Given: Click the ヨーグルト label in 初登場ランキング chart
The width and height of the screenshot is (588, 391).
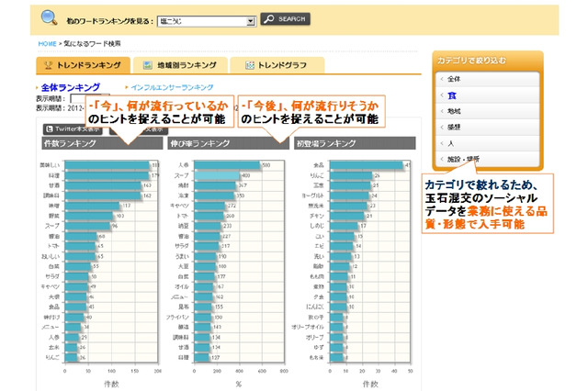Looking at the screenshot, I should (312, 195).
